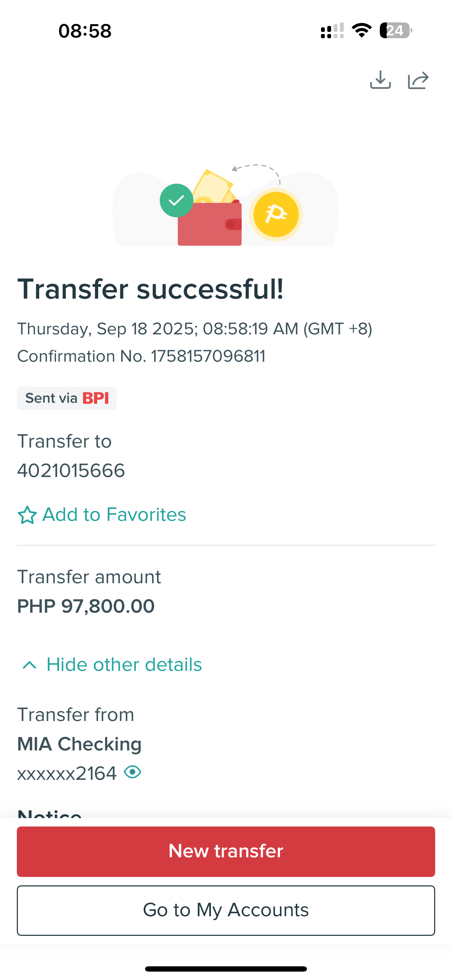Viewport: 452px width, 980px height.
Task: Tap the home indicator bar at bottom
Action: 226,968
